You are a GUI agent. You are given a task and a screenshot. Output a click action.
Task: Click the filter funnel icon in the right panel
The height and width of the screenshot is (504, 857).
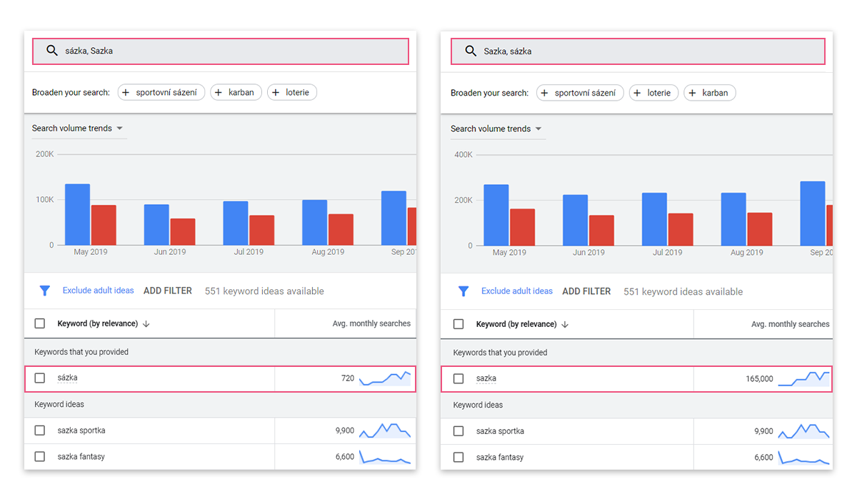pyautogui.click(x=463, y=291)
